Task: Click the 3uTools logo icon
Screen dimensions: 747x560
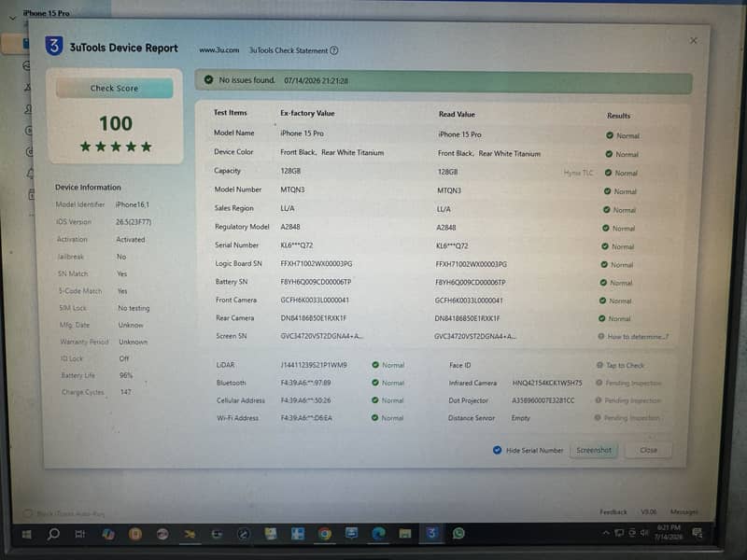Action: pyautogui.click(x=54, y=46)
